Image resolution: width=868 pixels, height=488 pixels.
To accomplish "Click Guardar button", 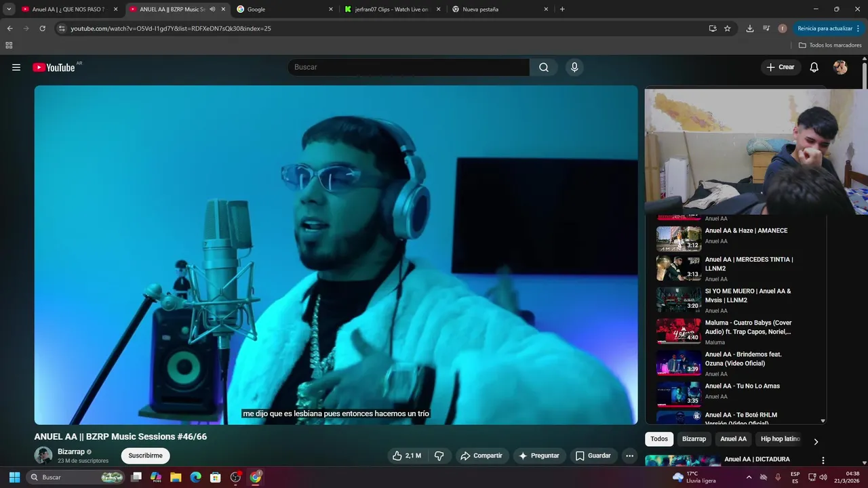I will coord(593,456).
